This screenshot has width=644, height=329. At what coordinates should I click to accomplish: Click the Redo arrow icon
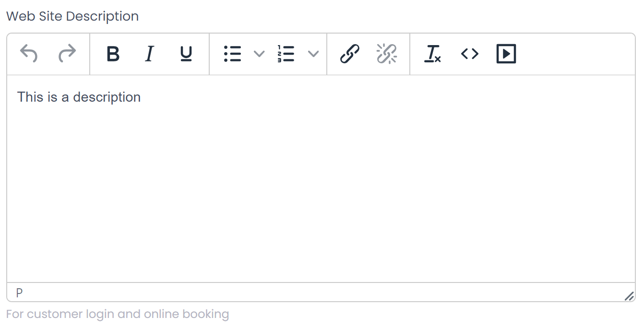click(x=67, y=54)
